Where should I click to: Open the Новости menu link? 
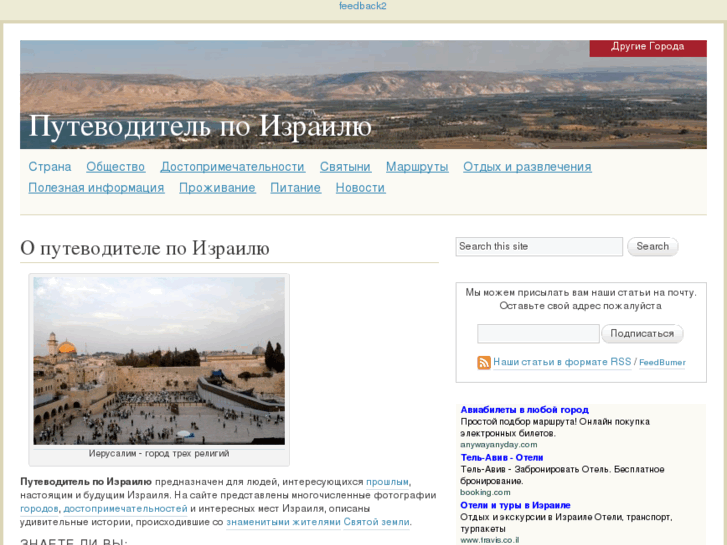click(360, 188)
